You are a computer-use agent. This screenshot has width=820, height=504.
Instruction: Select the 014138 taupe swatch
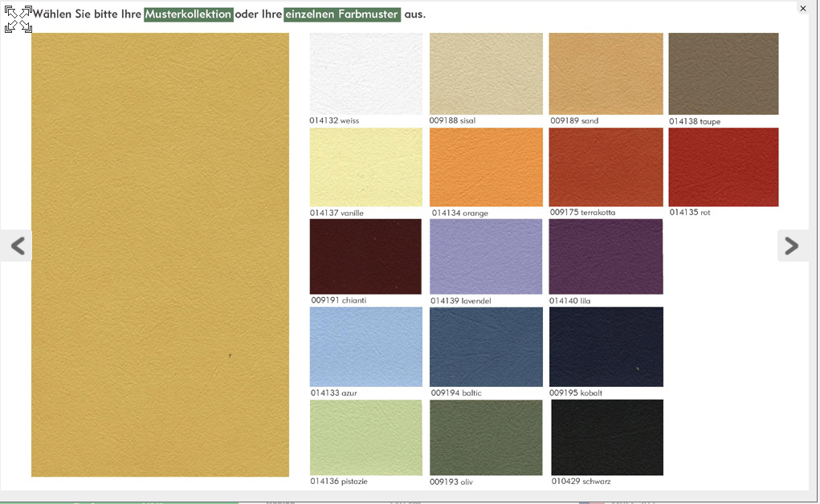pyautogui.click(x=723, y=74)
